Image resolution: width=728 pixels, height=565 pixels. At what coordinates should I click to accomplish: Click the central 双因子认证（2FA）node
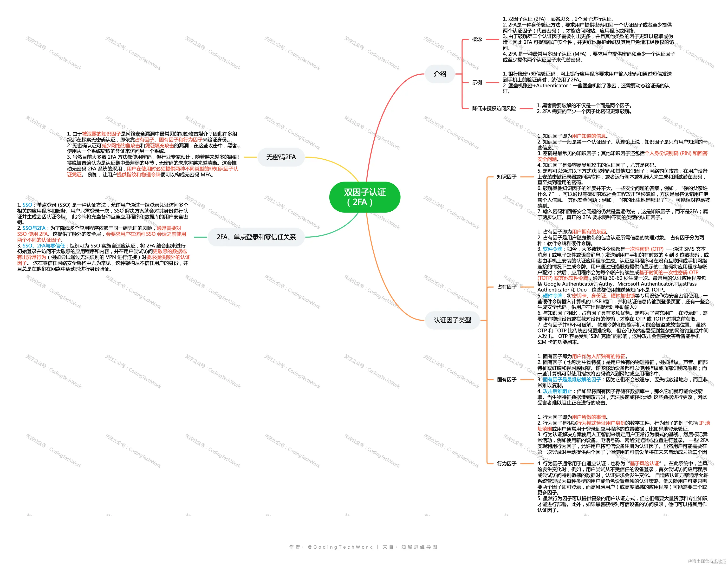365,197
